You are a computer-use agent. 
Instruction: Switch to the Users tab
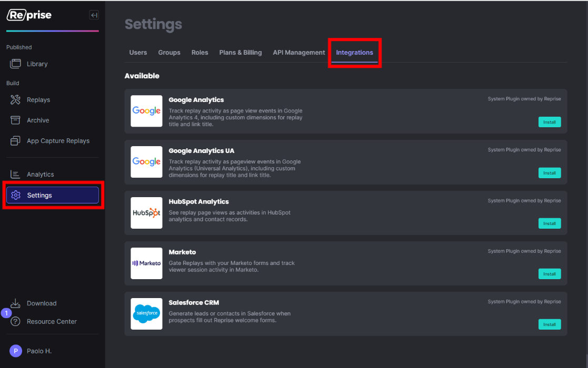138,52
